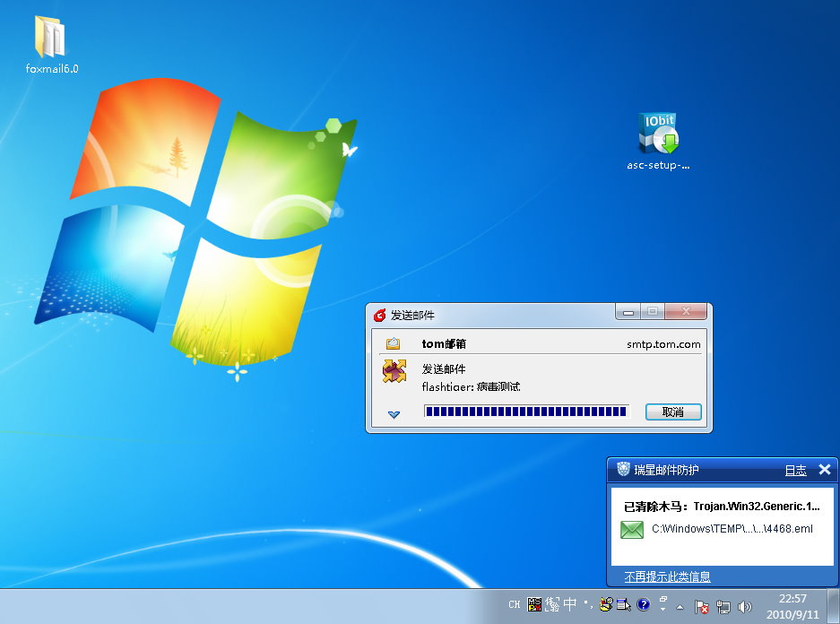Screen dimensions: 840x624
Task: Click 不再提示此类信息 link
Action: (667, 576)
